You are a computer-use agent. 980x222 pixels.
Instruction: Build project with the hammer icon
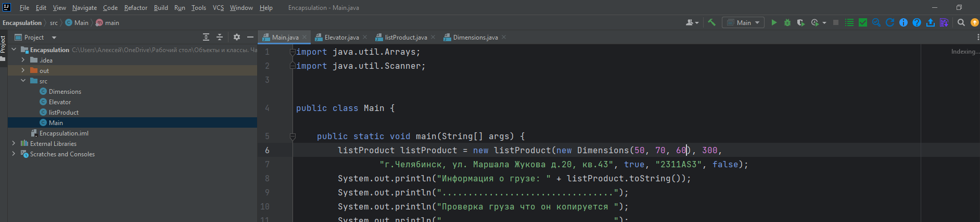pos(711,22)
